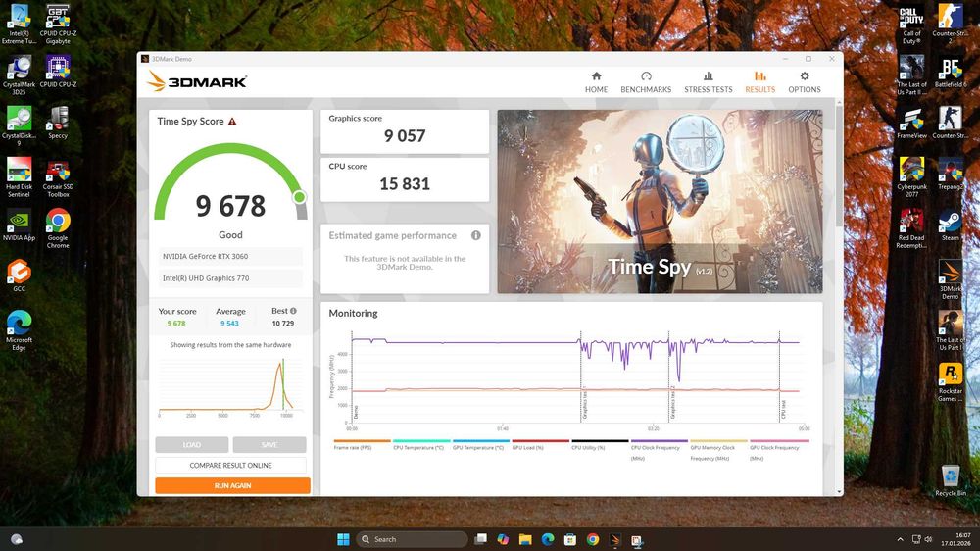The image size is (980, 551).
Task: Click the CPU score value 15 831
Action: (x=405, y=184)
